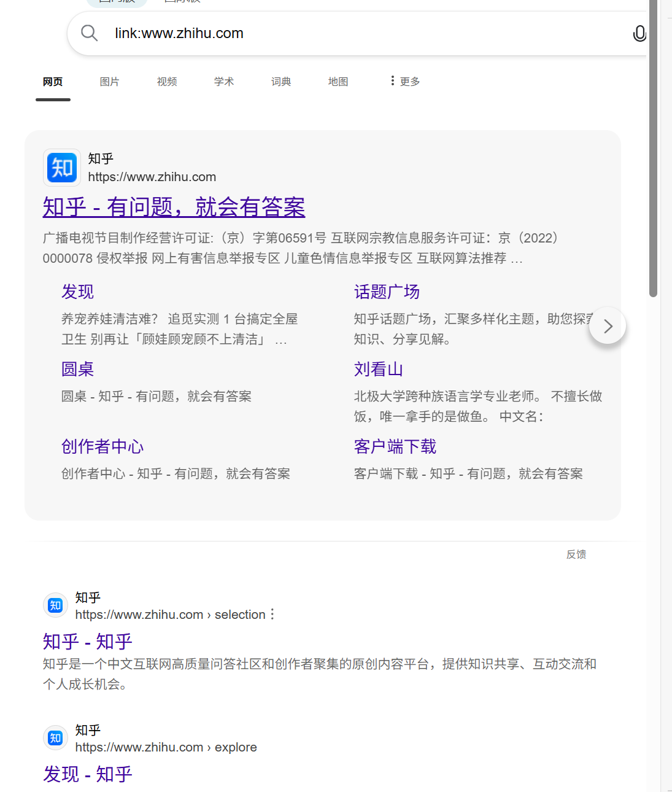Click 北极大学跨种族语言学专业老师 snippet text
Screen dimensions: 672x792
[x=478, y=406]
